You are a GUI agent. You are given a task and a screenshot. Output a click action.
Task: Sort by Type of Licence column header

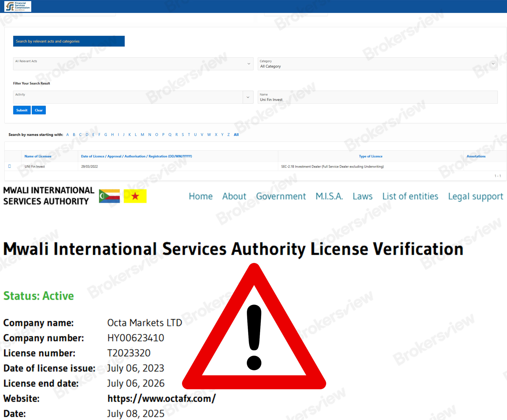coord(370,156)
